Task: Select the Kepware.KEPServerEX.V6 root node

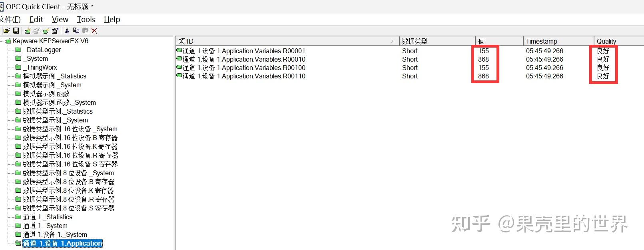Action: click(50, 41)
